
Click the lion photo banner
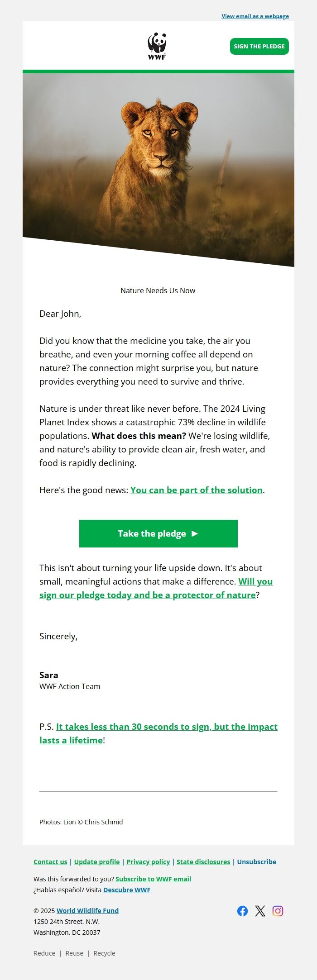[158, 163]
